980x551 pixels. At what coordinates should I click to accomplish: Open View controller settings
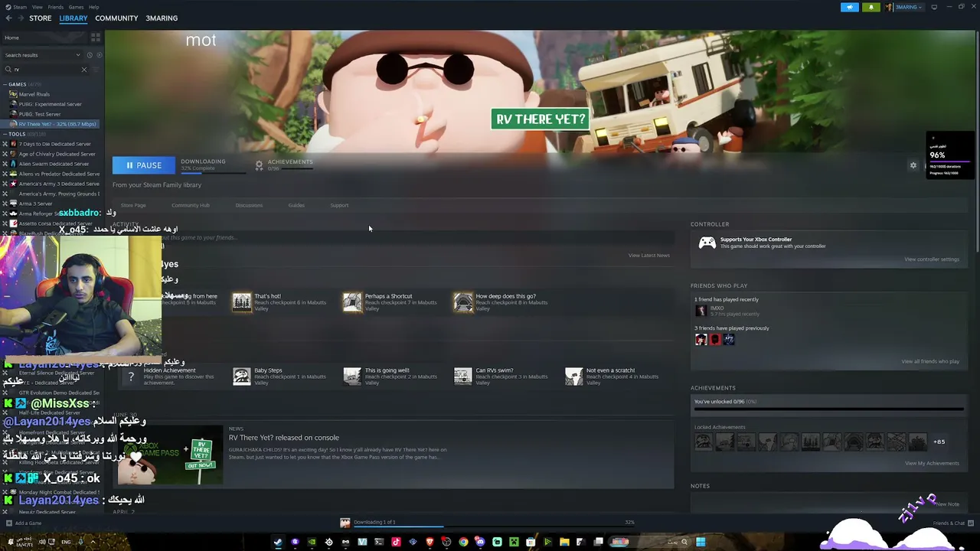point(932,259)
